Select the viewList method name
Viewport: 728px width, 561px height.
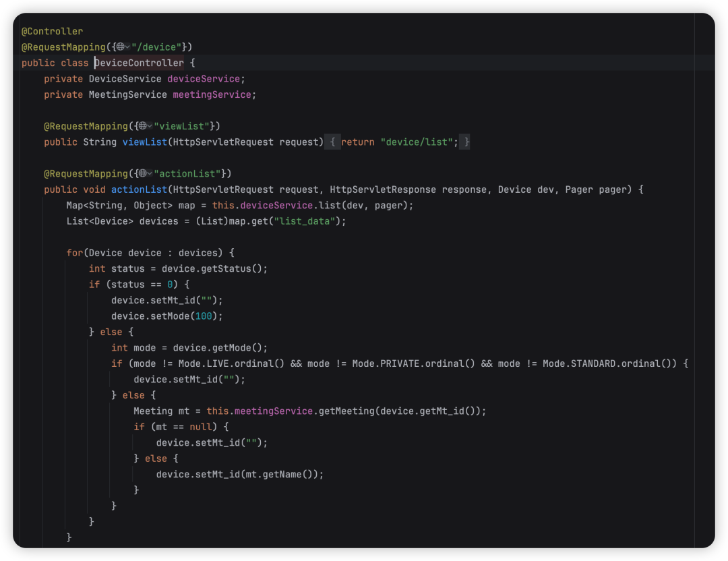(144, 142)
